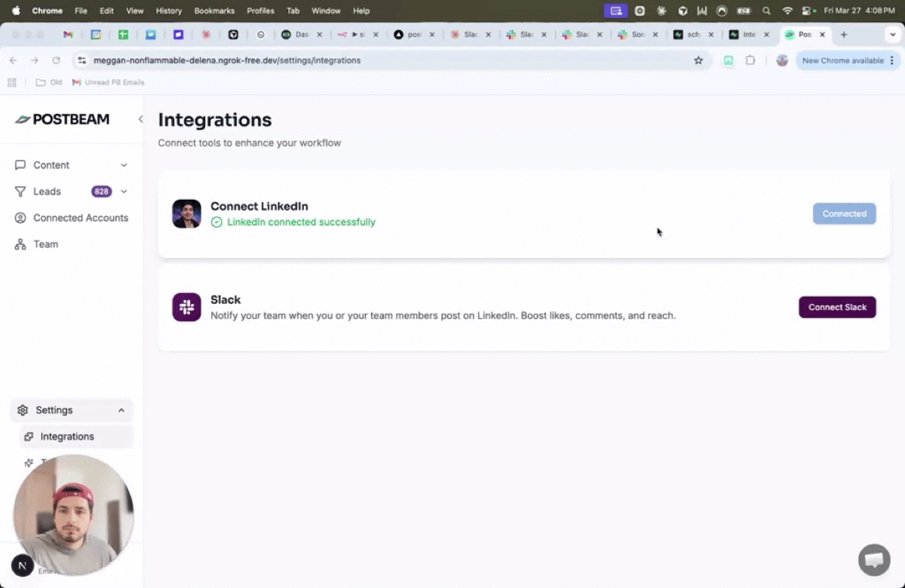Open the tab search dropdown arrow

(x=891, y=35)
